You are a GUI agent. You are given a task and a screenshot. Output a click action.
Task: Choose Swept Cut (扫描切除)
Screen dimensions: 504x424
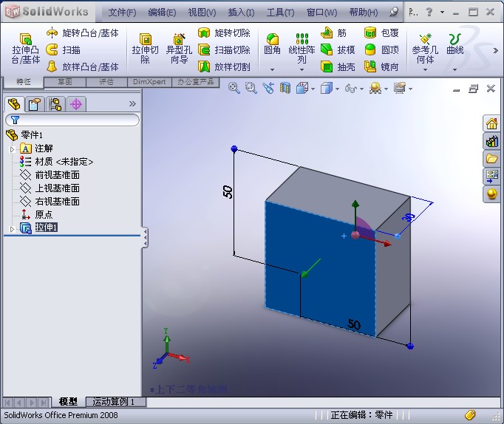coord(224,49)
